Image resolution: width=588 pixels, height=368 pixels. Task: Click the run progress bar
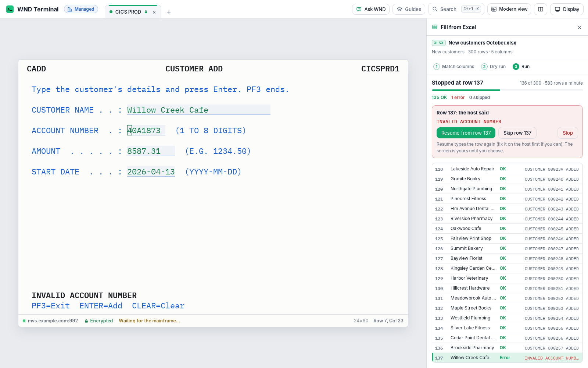[x=507, y=90]
